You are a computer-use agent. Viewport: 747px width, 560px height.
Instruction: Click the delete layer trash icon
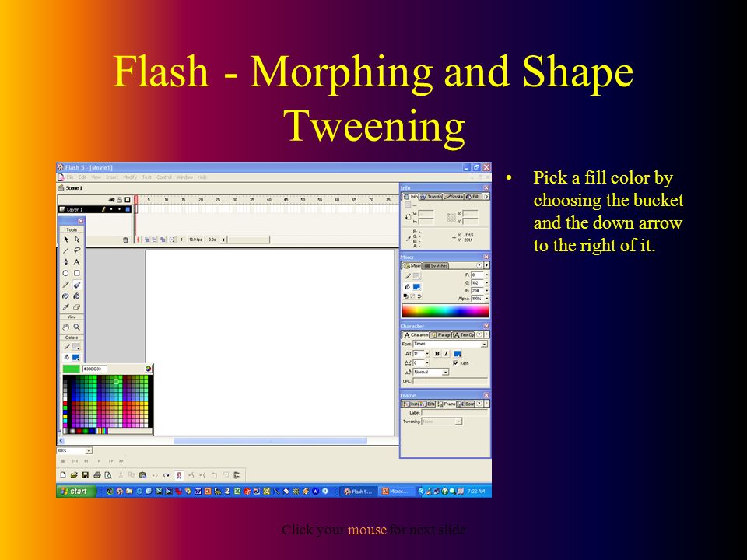(x=125, y=240)
